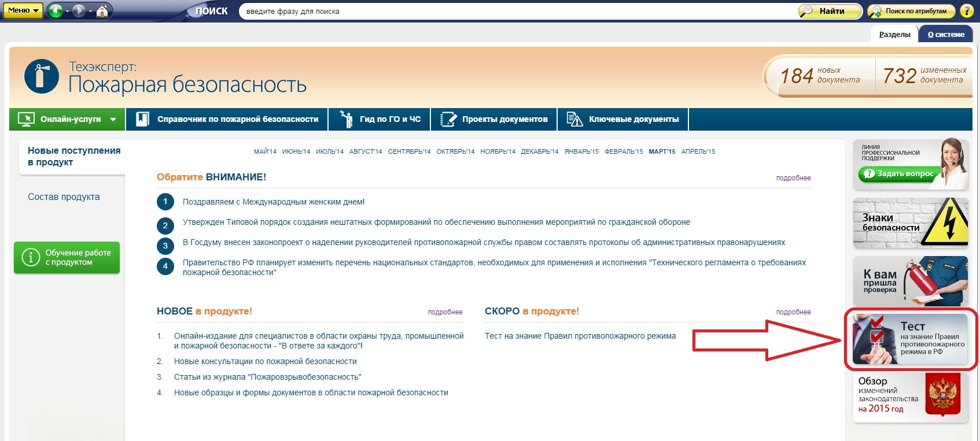The image size is (980, 441).
Task: Open the yellow question mark help icon
Action: (966, 11)
